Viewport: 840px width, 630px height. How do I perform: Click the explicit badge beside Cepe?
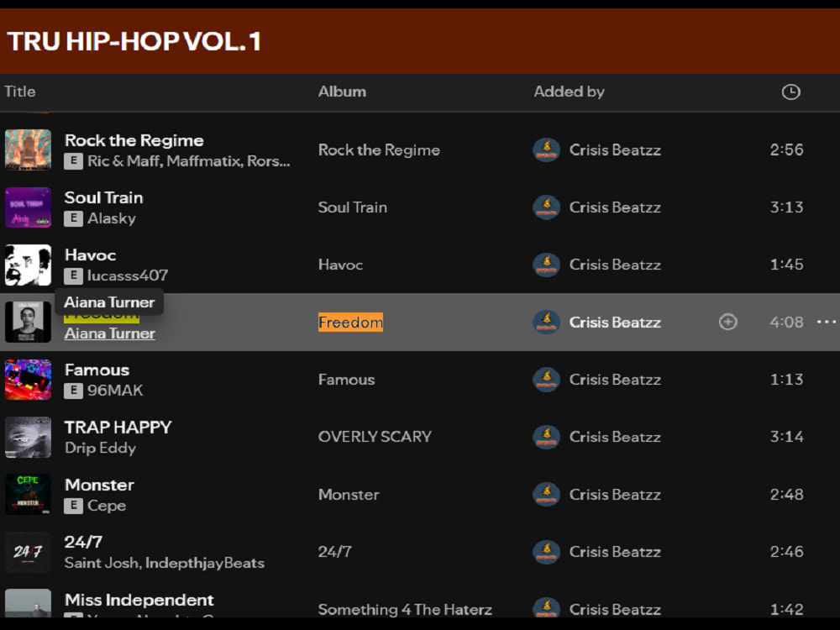pos(73,505)
